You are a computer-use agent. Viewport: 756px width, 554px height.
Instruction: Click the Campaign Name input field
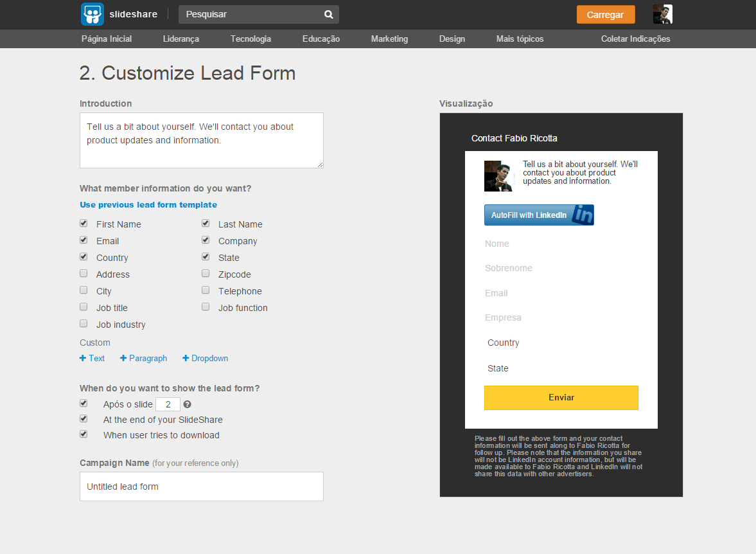tap(201, 487)
